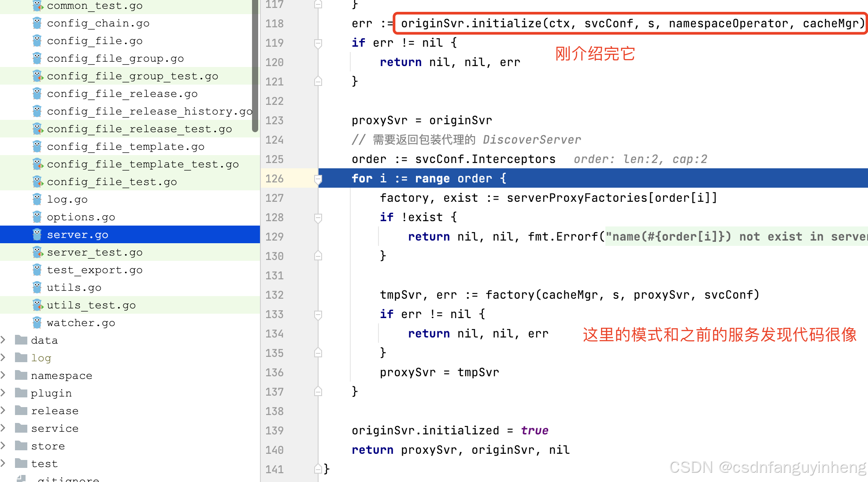Click the namespace folder icon
The height and width of the screenshot is (482, 868).
(21, 375)
